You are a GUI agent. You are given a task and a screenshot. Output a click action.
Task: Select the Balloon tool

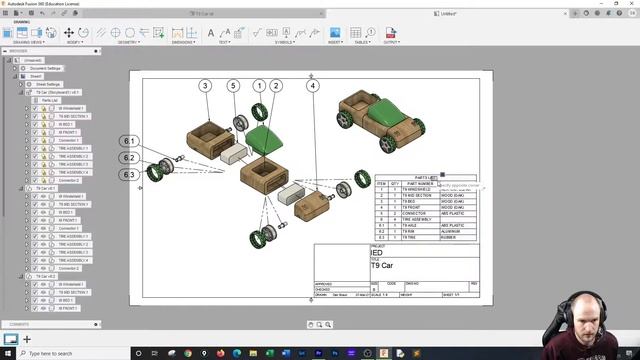[x=370, y=33]
